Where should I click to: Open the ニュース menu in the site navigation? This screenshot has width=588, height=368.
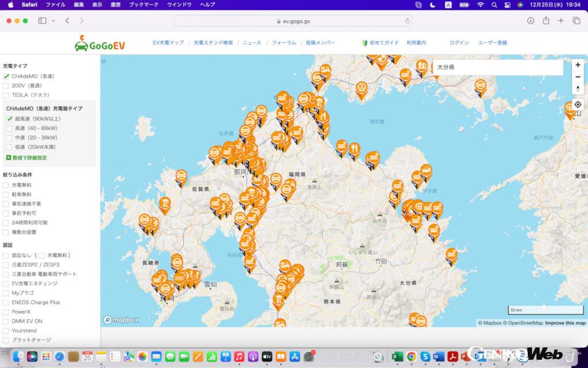pos(252,43)
